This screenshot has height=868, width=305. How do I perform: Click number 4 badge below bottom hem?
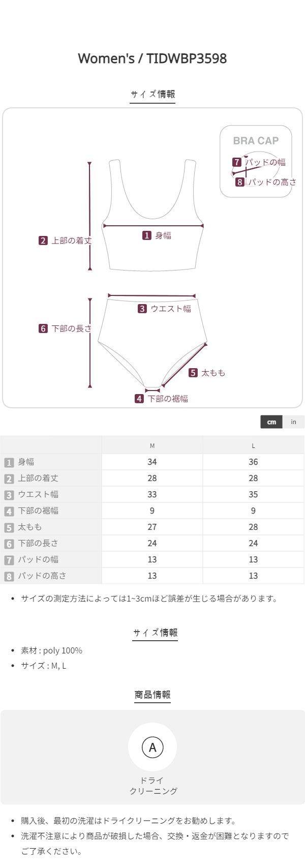pos(139,399)
